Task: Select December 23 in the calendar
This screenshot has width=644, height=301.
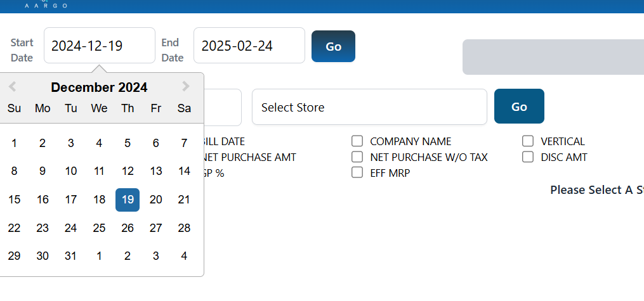Action: point(43,228)
